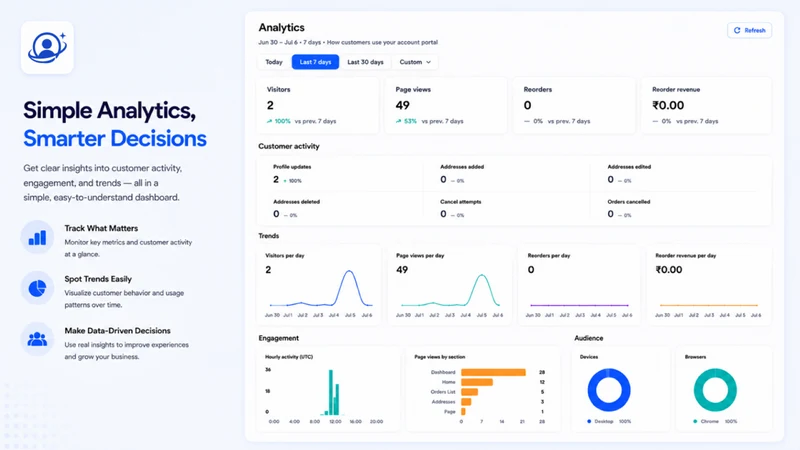Click the pie chart Spot Trends icon

point(37,288)
